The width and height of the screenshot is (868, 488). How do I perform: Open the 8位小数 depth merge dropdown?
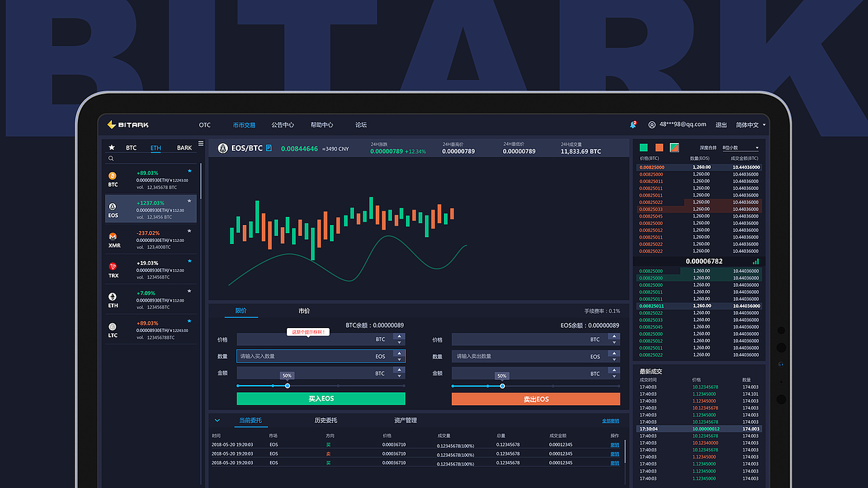click(741, 148)
